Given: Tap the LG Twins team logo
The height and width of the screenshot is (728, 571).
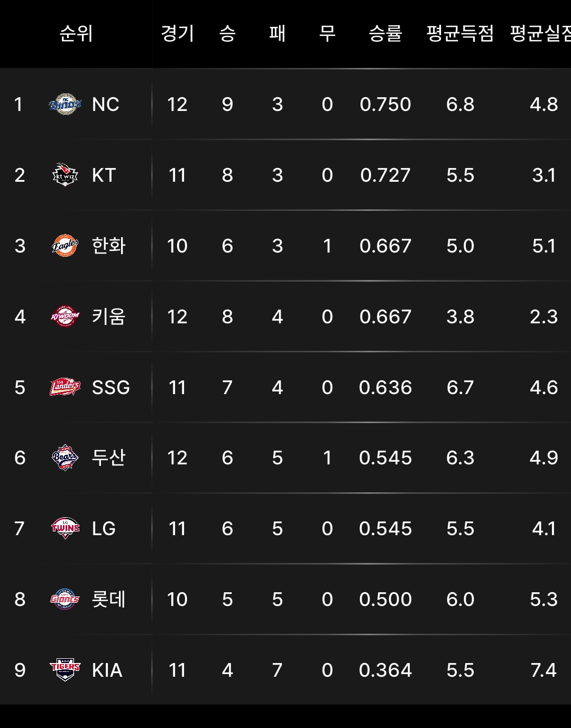Looking at the screenshot, I should 65,528.
